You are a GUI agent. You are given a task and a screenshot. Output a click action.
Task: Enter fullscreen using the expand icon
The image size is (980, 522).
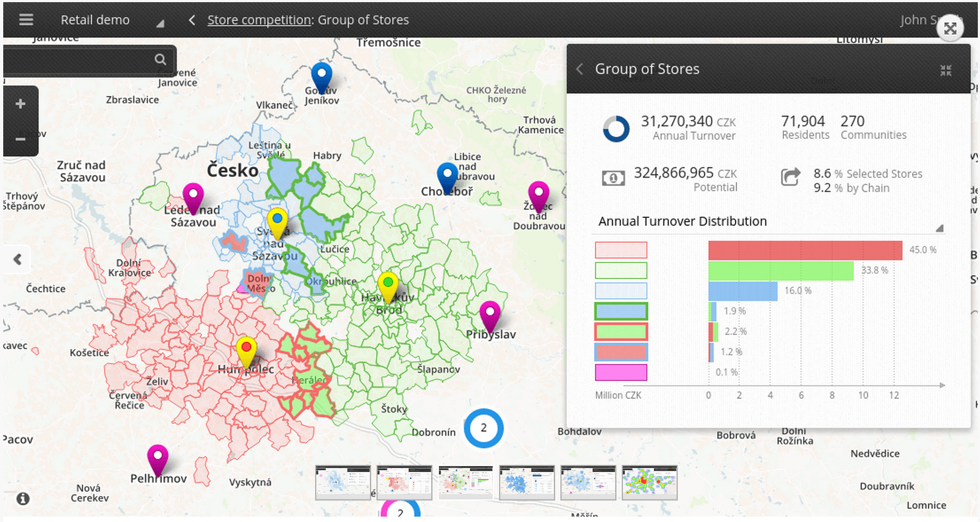pyautogui.click(x=950, y=27)
